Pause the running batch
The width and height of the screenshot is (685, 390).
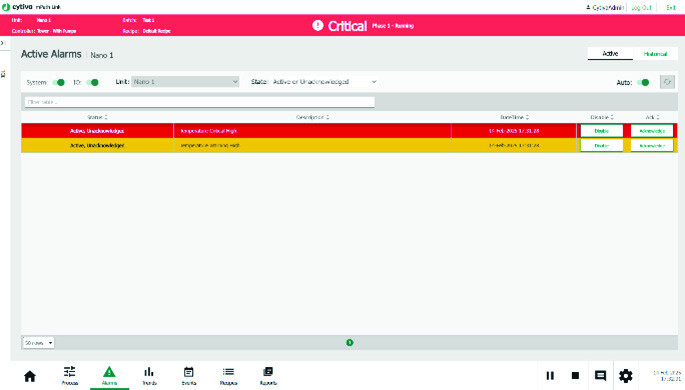[550, 376]
